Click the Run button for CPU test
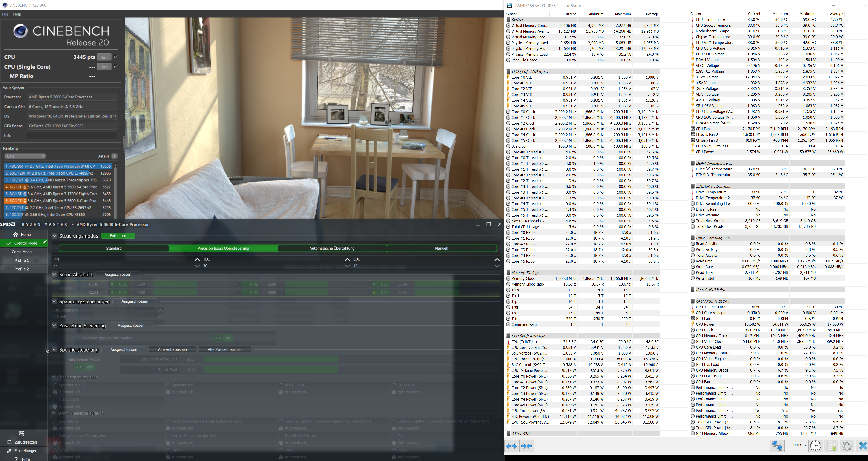This screenshot has height=461, width=868. 104,57
